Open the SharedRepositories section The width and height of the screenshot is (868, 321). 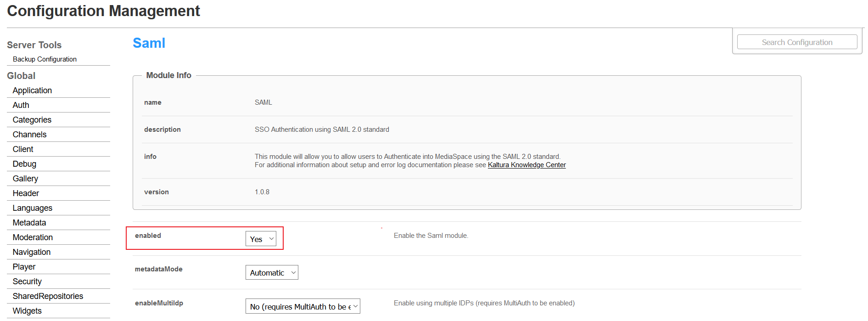coord(48,296)
